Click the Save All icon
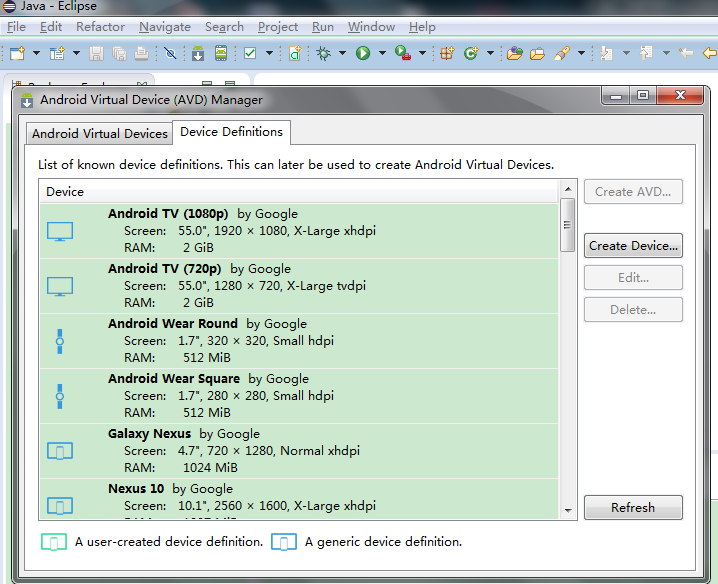 [x=119, y=53]
